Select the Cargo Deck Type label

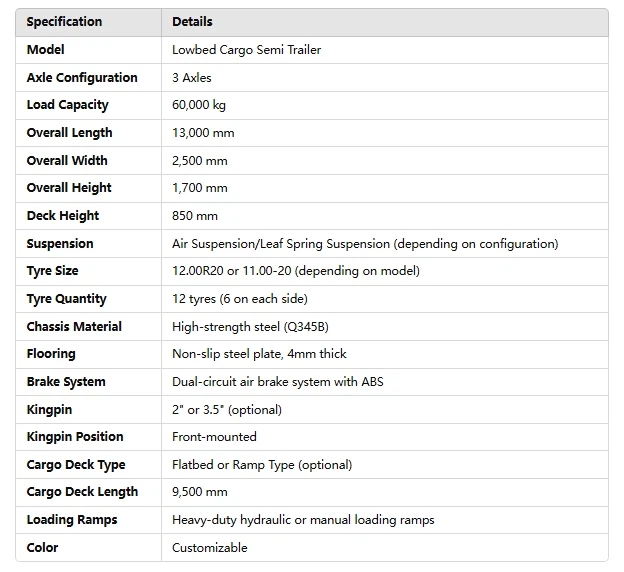(x=76, y=465)
